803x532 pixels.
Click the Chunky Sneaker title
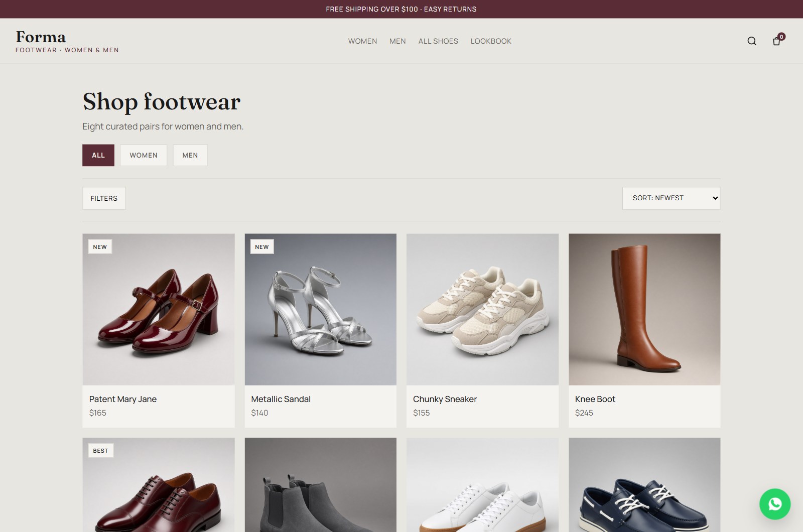445,399
